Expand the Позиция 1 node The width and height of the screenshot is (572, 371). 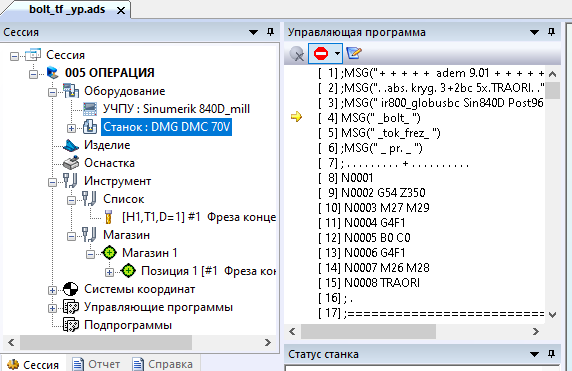(109, 272)
